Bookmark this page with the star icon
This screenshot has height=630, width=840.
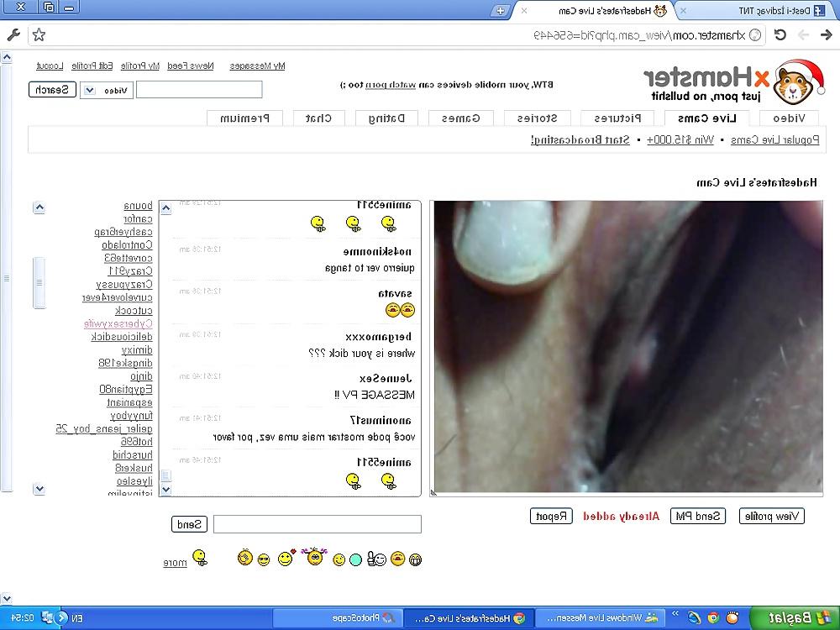pos(39,35)
